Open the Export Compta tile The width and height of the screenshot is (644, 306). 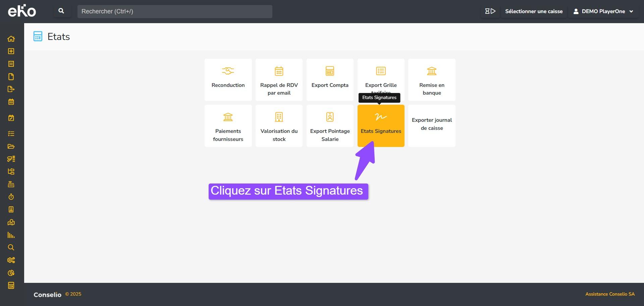[x=330, y=80]
